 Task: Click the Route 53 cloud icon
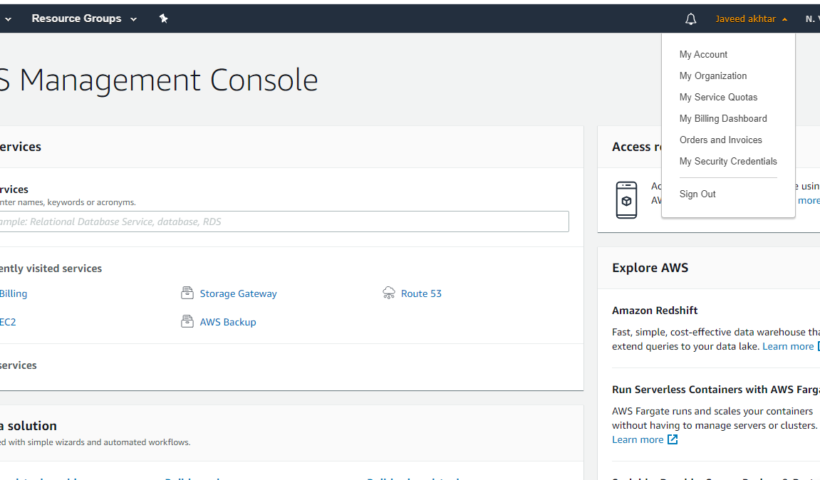[389, 293]
